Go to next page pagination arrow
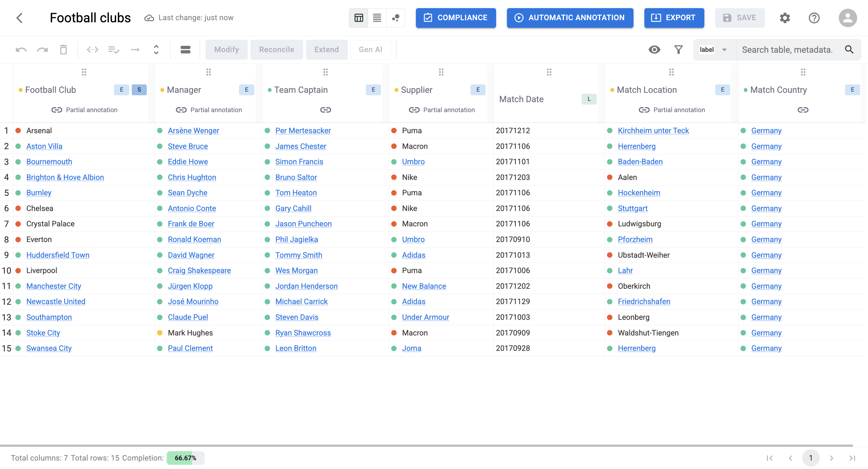Screen dimensions: 868x469 tap(831, 458)
